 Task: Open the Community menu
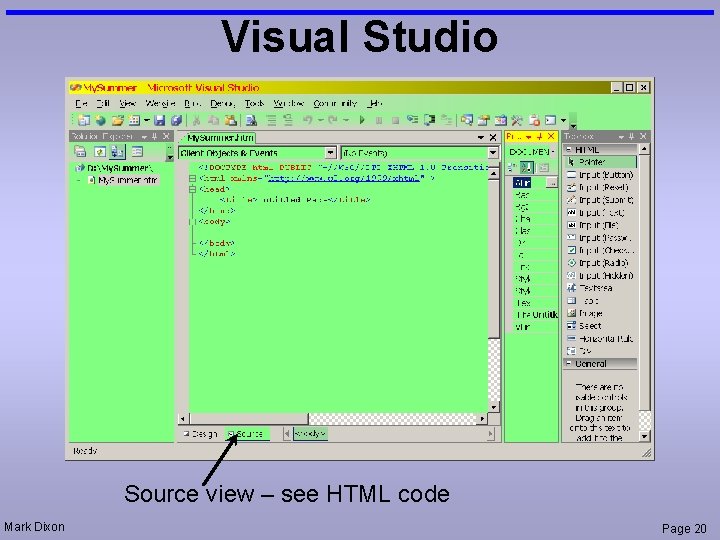(x=335, y=103)
